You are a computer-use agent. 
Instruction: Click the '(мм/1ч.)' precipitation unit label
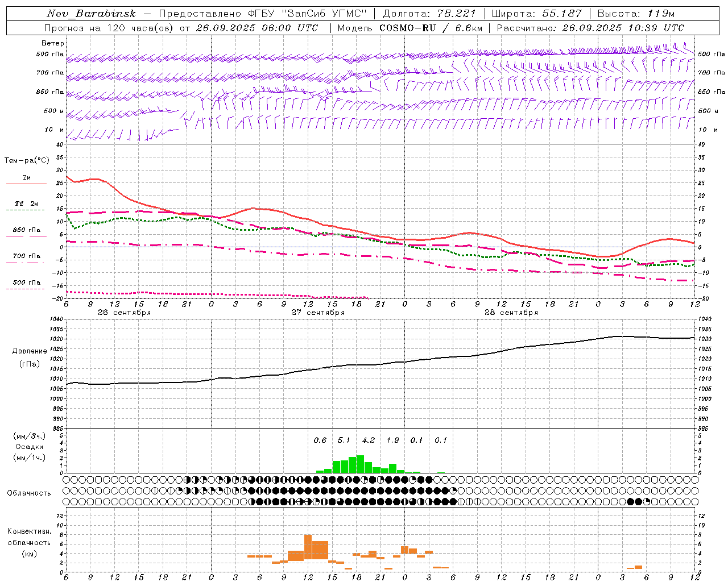[30, 458]
